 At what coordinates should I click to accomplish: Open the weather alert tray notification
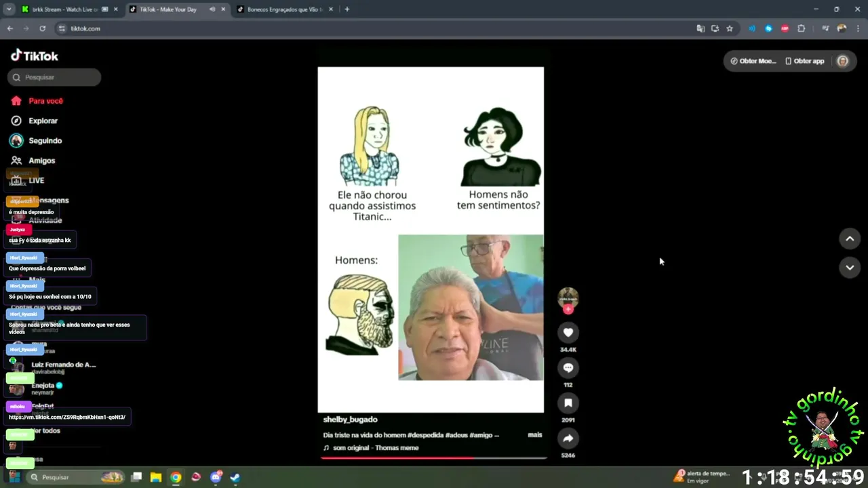pyautogui.click(x=703, y=476)
